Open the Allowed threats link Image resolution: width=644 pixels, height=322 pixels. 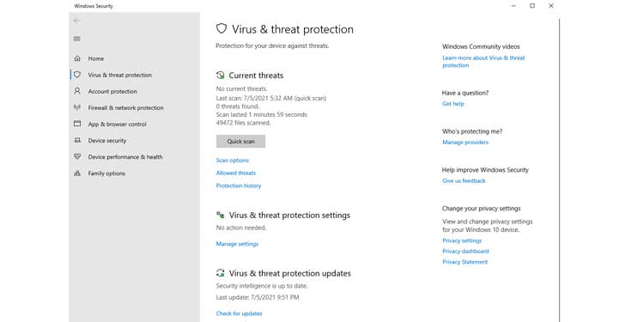click(236, 173)
